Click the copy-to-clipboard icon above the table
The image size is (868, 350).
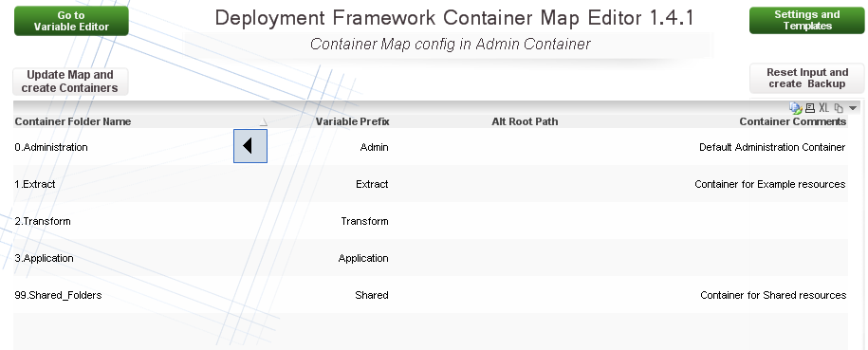coord(839,108)
